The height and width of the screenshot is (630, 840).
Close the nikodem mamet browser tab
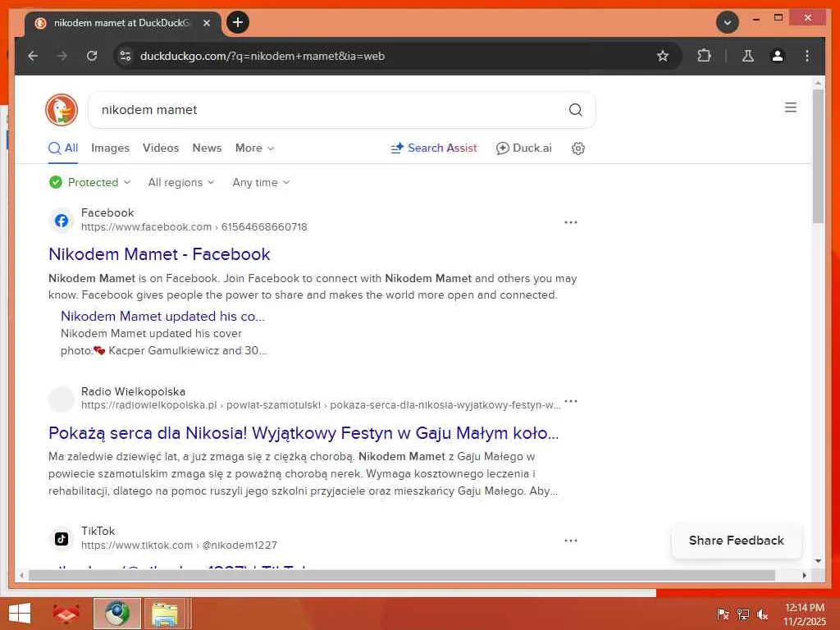(207, 23)
